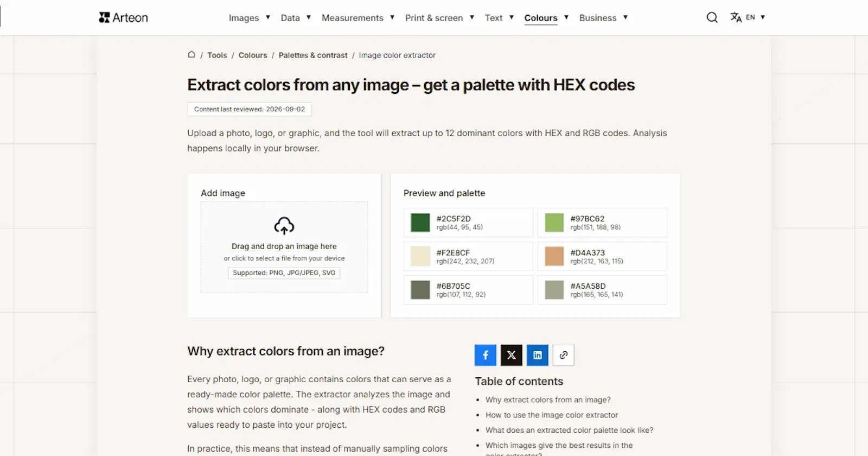868x456 pixels.
Task: Click rgb(212, 163, 115) value
Action: click(597, 261)
